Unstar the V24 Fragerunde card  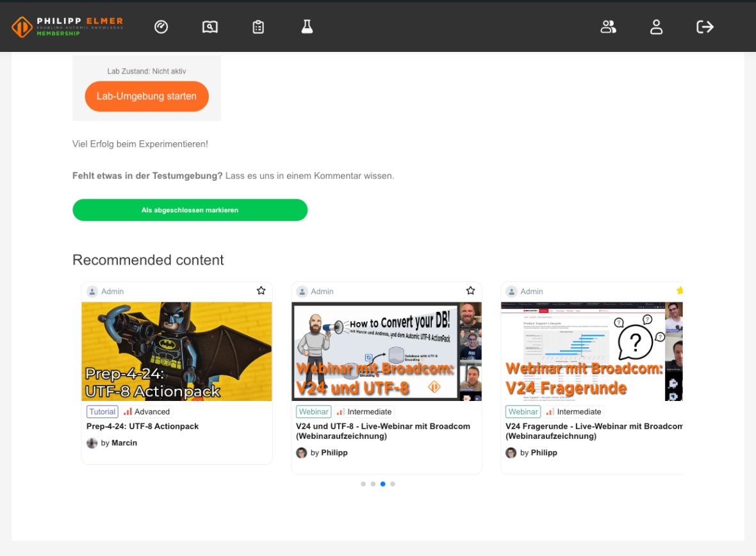(679, 290)
